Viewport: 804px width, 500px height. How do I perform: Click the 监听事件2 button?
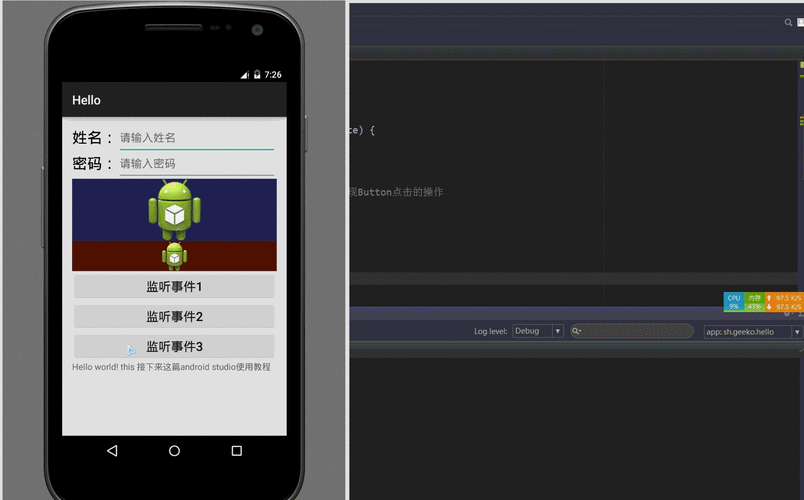[174, 317]
